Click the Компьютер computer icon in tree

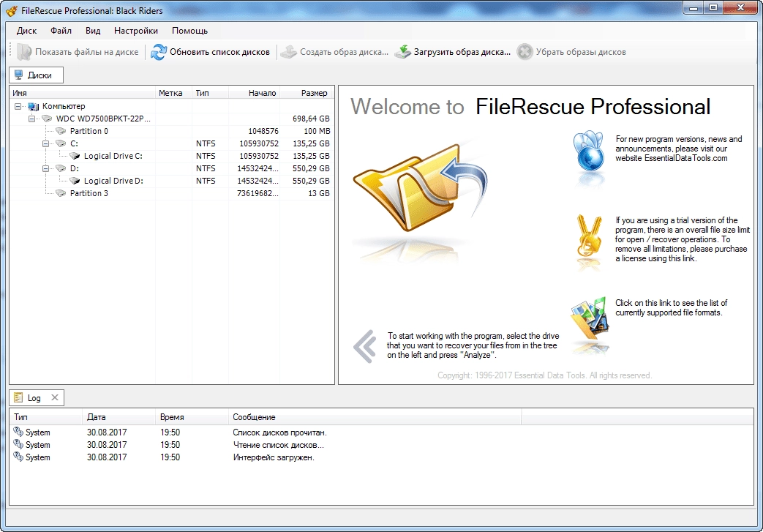pyautogui.click(x=33, y=106)
